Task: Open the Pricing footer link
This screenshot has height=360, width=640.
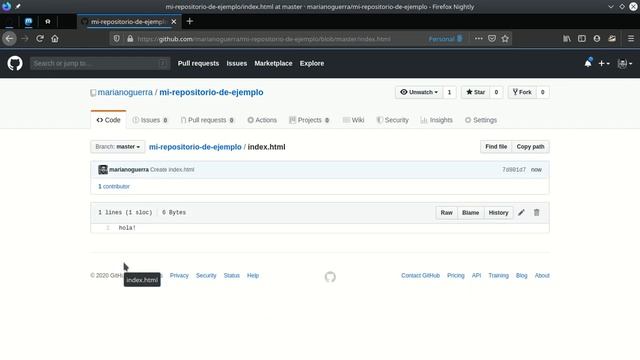Action: click(456, 276)
